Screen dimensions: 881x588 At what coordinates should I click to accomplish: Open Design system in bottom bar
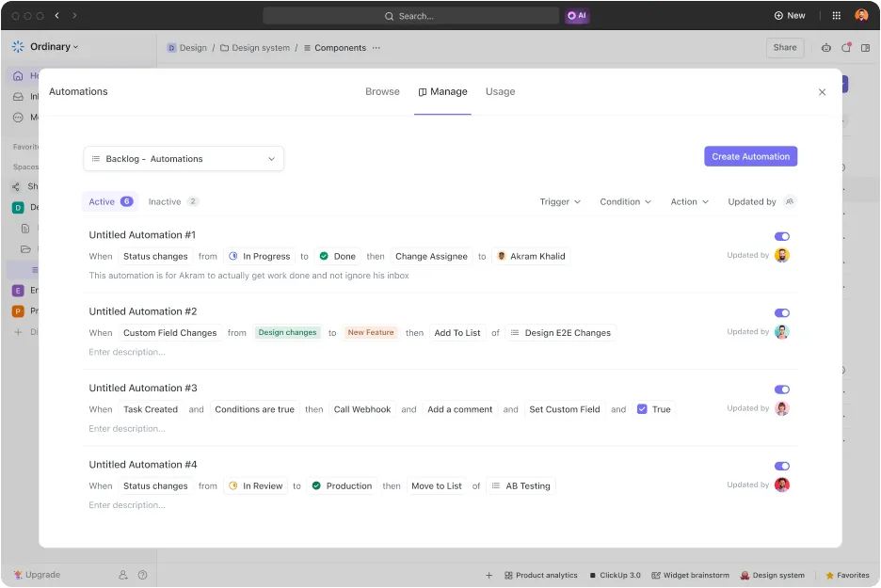coord(772,576)
